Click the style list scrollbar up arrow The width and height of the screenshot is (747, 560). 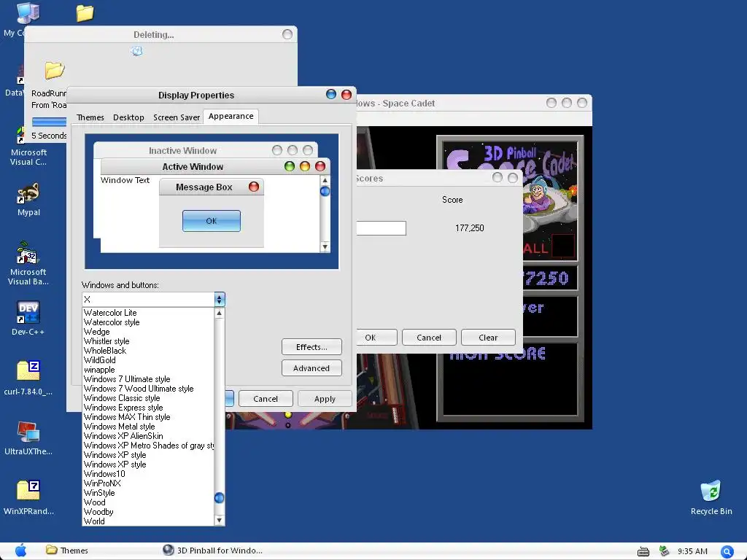219,314
